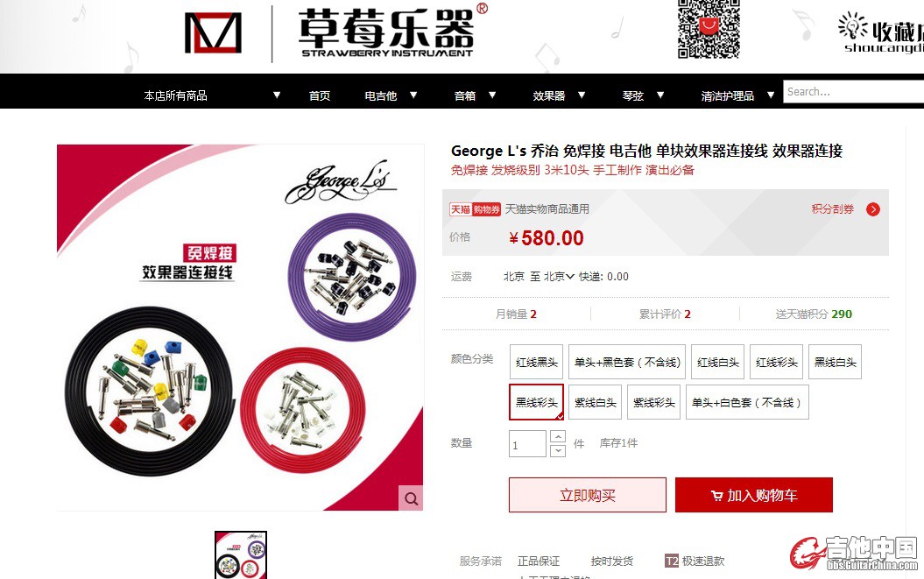The height and width of the screenshot is (579, 924).
Task: Focus the Search input field
Action: (853, 92)
